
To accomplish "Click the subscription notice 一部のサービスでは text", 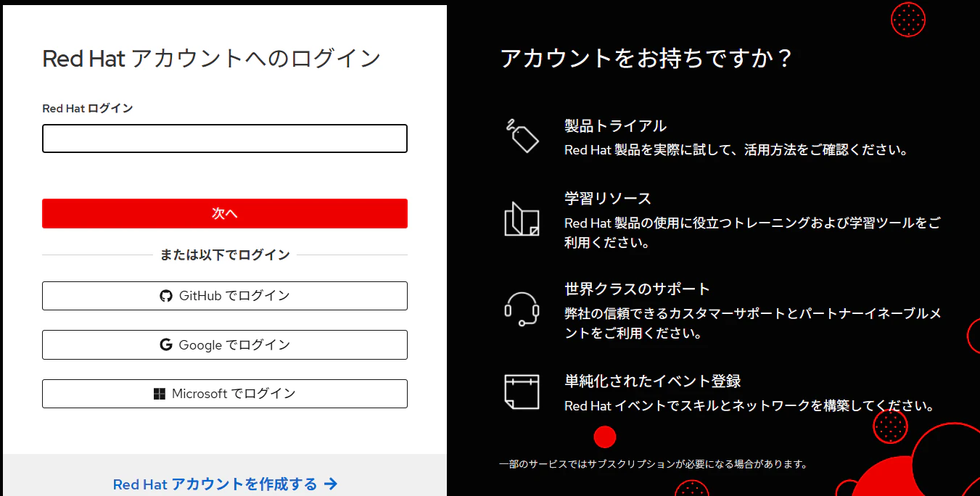I will click(654, 464).
